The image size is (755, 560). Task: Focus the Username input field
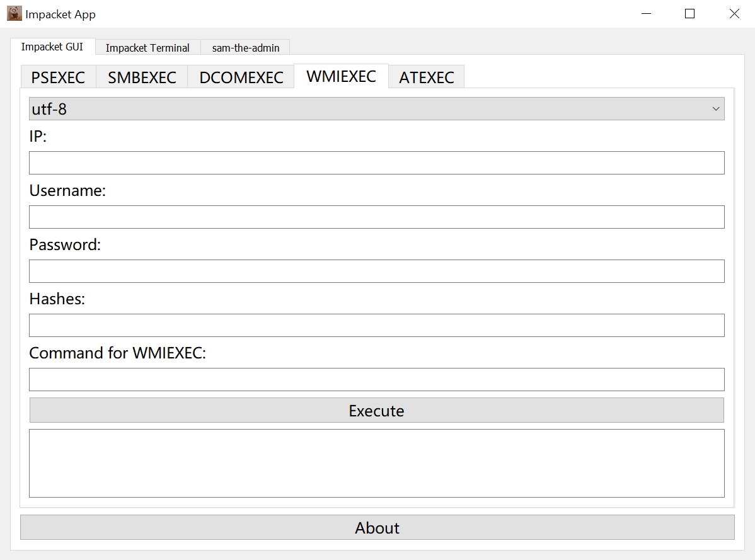pyautogui.click(x=376, y=217)
